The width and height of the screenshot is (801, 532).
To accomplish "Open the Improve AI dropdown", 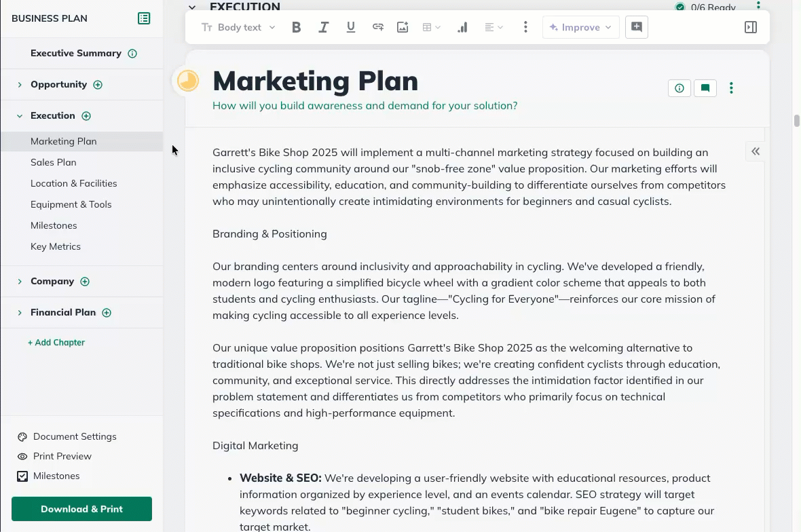I will [x=580, y=27].
